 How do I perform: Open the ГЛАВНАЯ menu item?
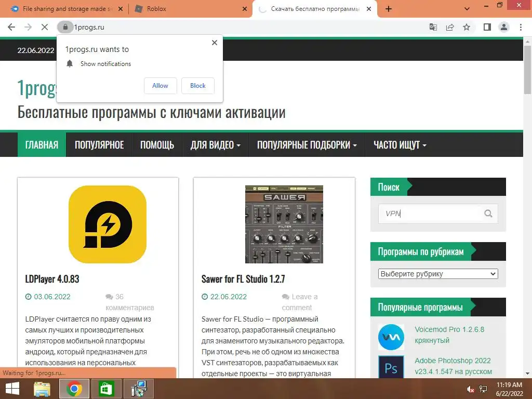coord(42,145)
